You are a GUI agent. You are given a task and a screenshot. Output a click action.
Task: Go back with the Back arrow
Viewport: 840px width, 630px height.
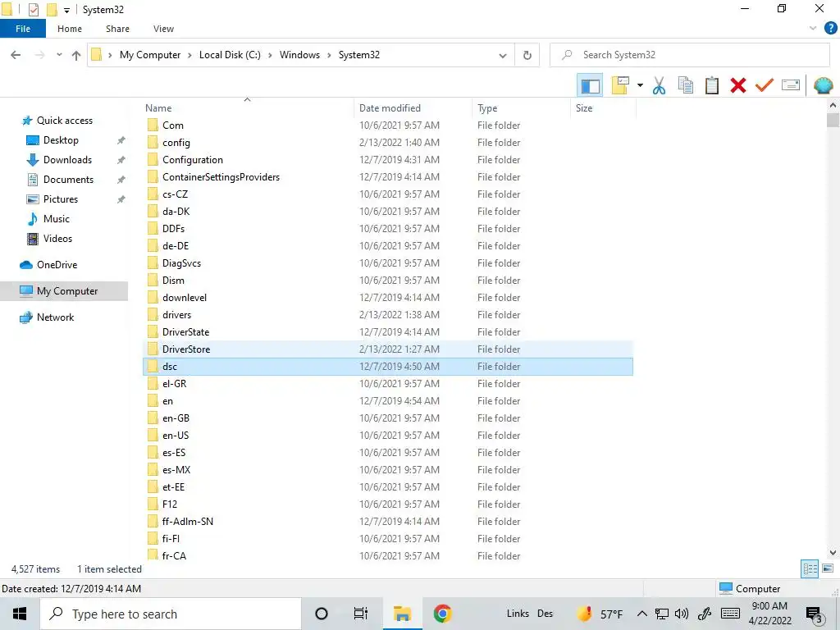[x=16, y=55]
